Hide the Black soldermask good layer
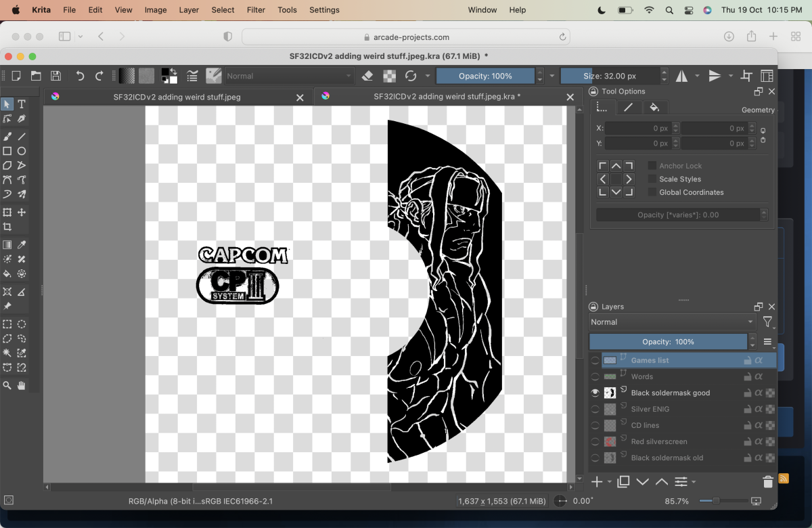Viewport: 812px width, 528px height. [595, 393]
